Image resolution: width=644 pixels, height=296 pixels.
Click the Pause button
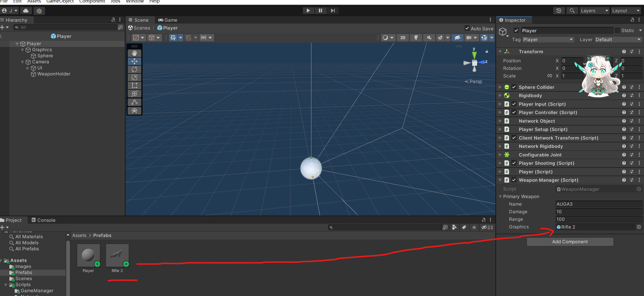pyautogui.click(x=320, y=11)
